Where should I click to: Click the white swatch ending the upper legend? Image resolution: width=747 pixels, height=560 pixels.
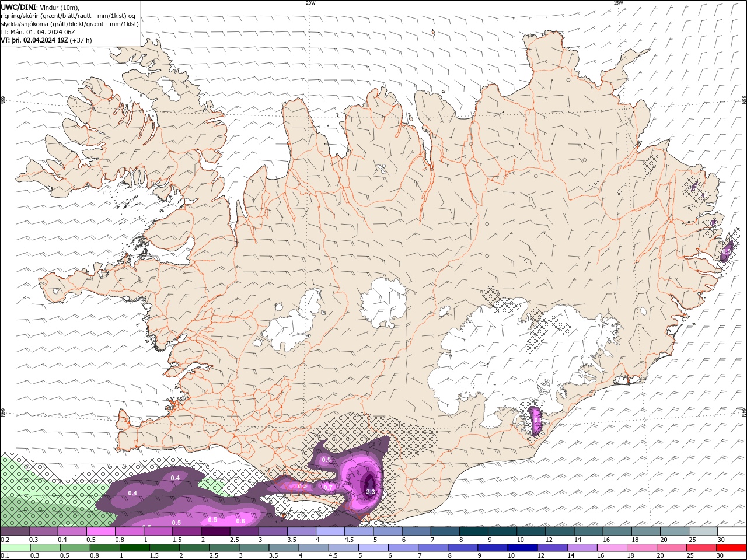click(731, 531)
